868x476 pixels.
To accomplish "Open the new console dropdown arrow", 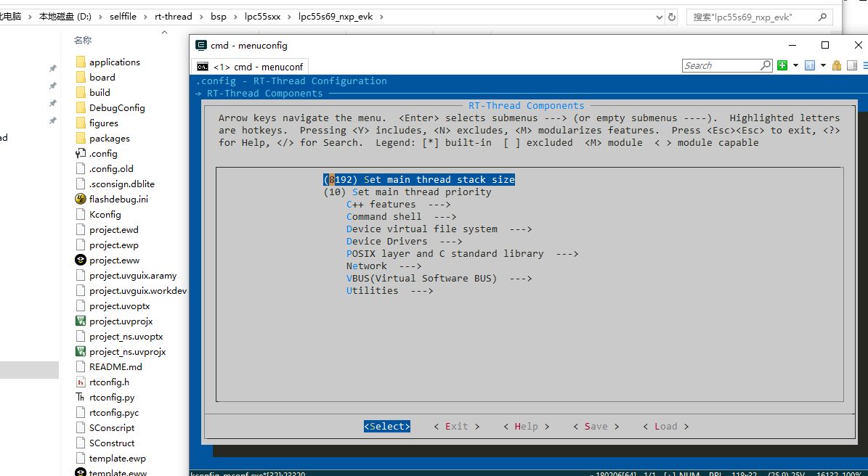I will tap(795, 65).
